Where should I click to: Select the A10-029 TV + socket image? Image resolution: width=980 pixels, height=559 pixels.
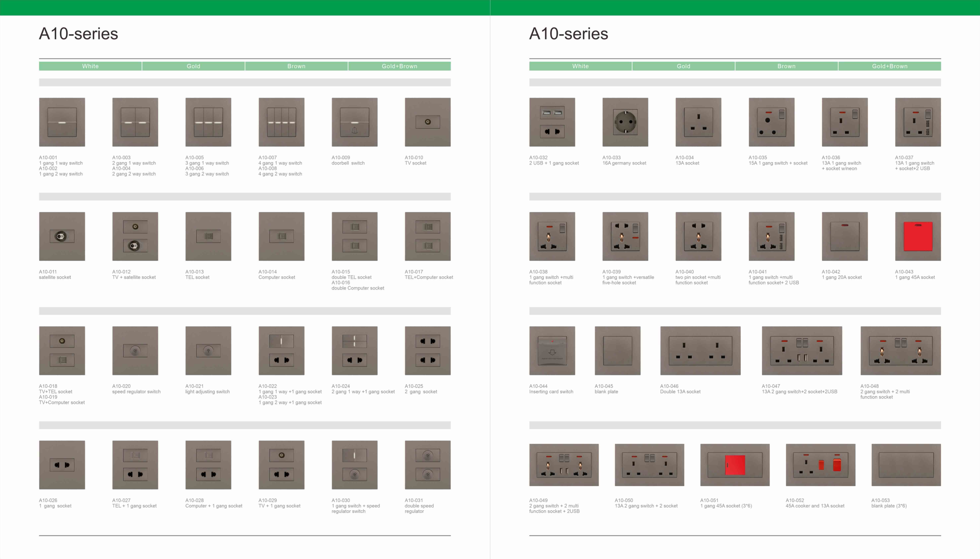pos(281,465)
